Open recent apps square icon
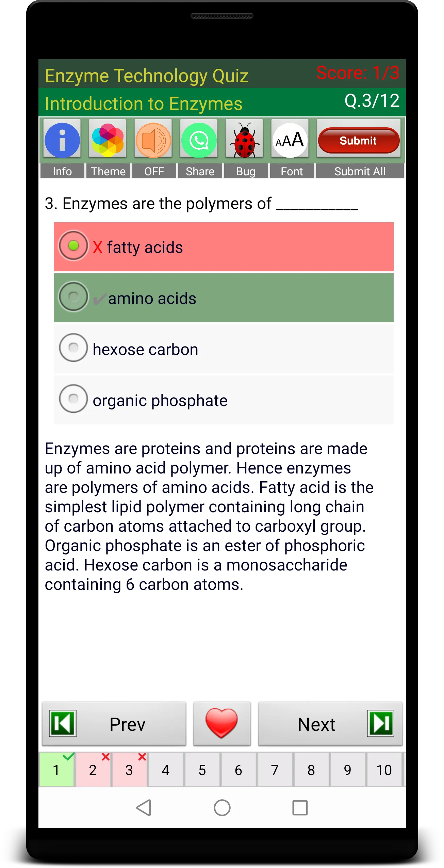 300,807
